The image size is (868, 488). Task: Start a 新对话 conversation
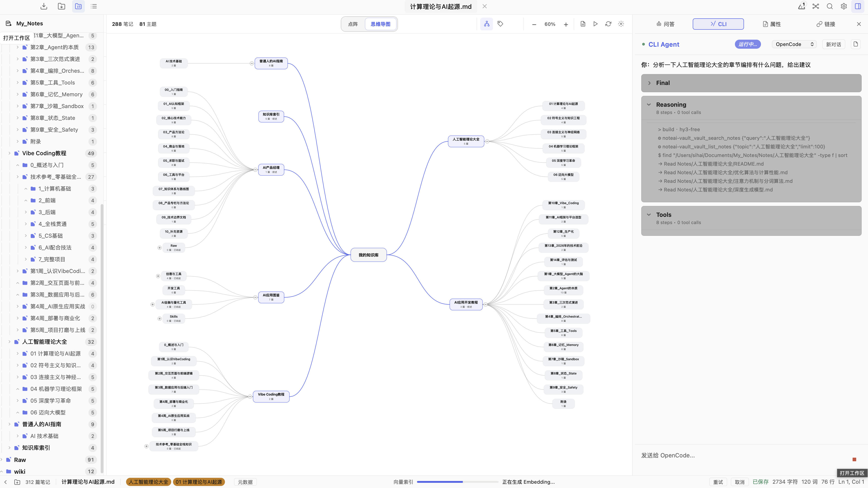(834, 44)
